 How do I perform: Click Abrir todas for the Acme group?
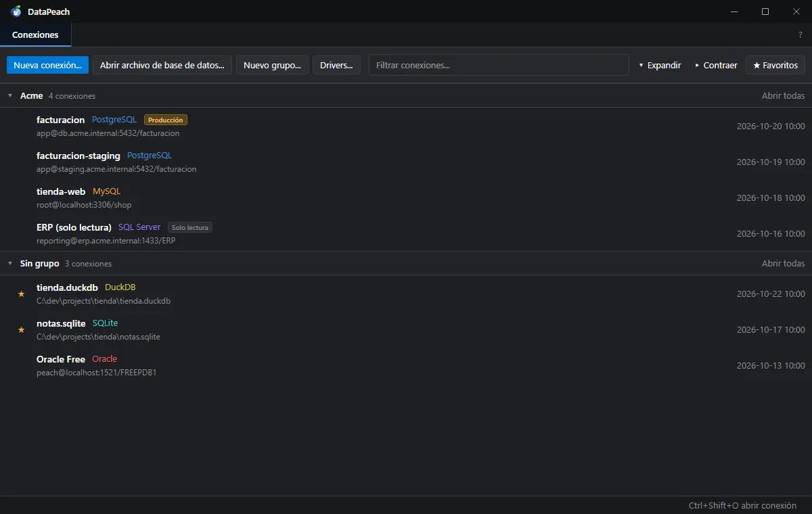tap(784, 96)
